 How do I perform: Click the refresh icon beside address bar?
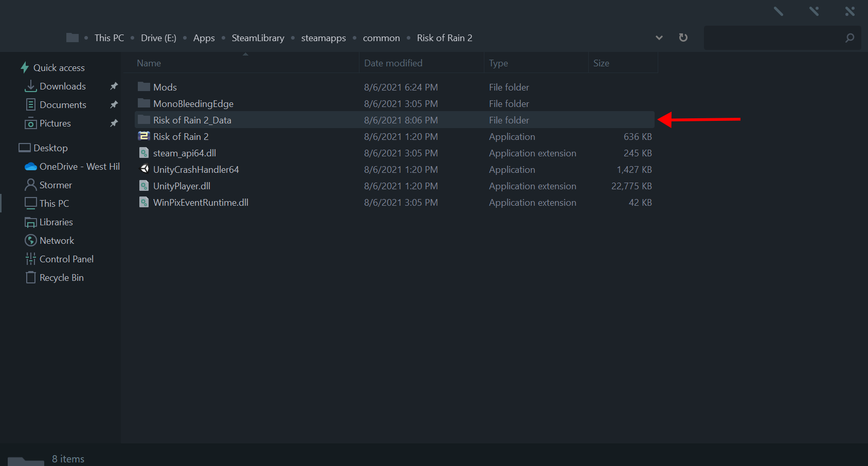[683, 38]
